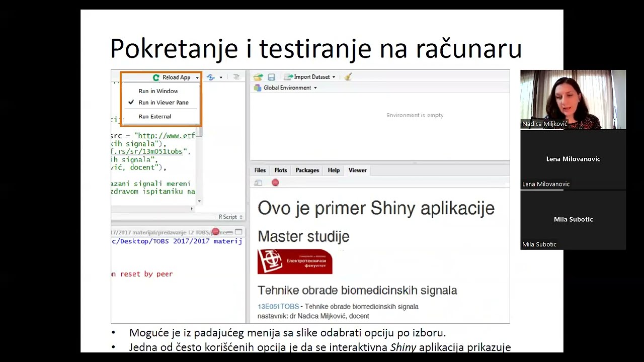
Task: Click the 'Ovo je primer Shiny aplikacije' heading
Action: click(376, 208)
